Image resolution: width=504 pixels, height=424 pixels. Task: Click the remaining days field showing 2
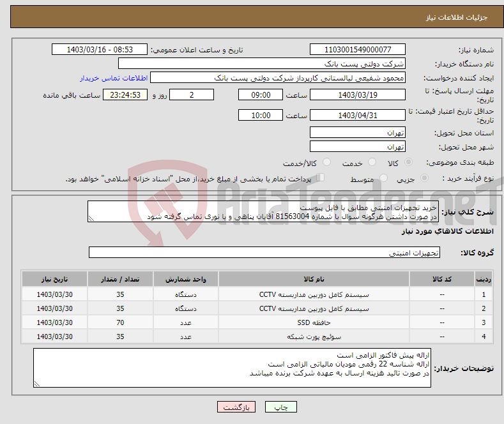tap(192, 95)
